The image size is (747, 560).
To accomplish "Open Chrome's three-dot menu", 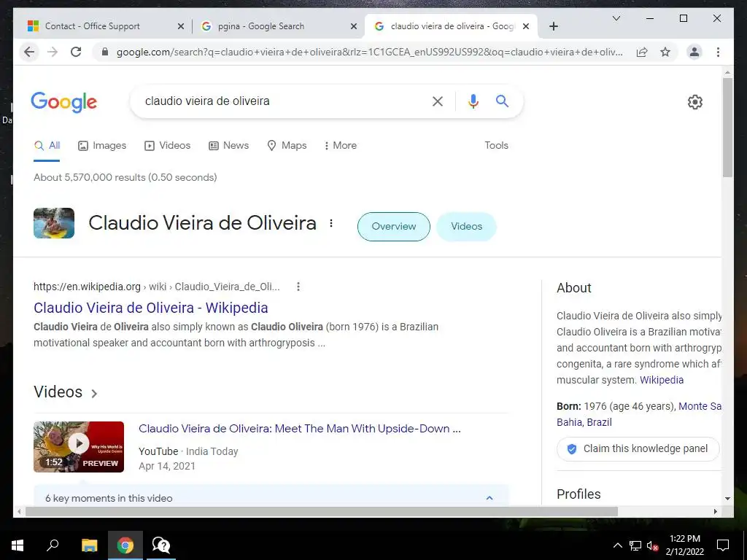I will pos(718,52).
